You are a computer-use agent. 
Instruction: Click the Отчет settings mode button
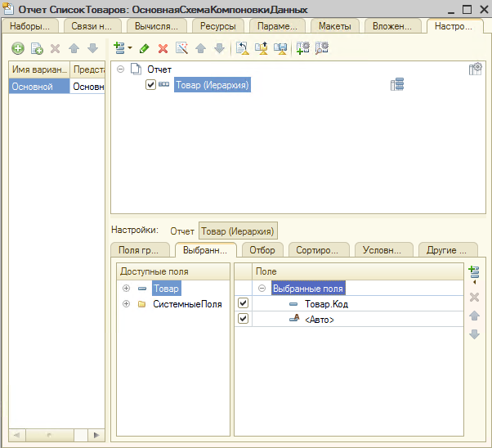(x=182, y=231)
